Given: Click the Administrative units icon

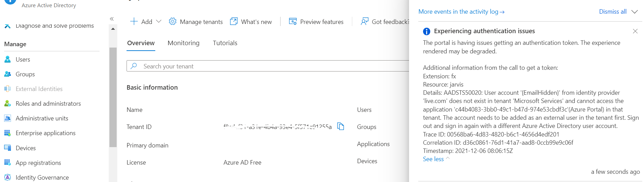Looking at the screenshot, I should tap(8, 118).
